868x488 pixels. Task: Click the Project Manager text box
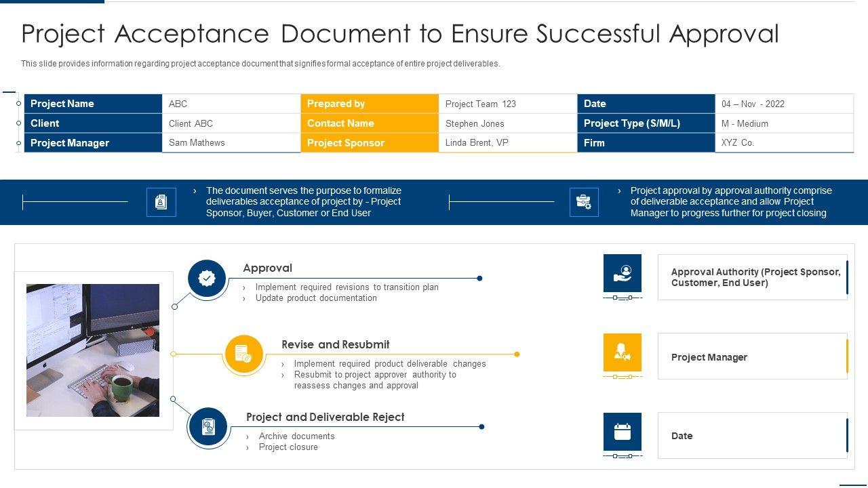coord(753,356)
